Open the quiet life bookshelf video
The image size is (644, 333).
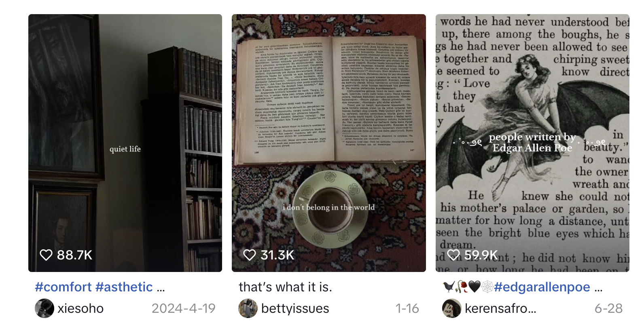125,143
